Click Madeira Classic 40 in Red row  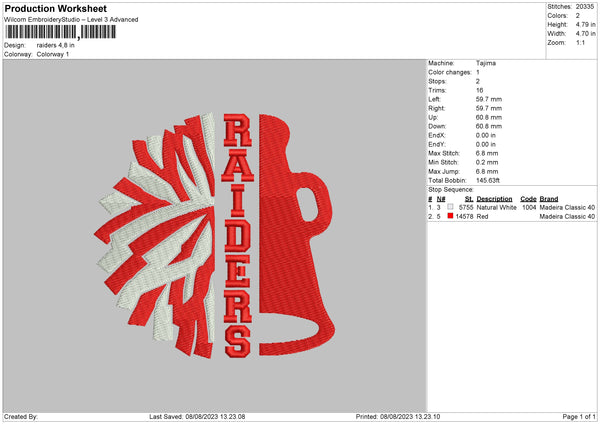567,217
